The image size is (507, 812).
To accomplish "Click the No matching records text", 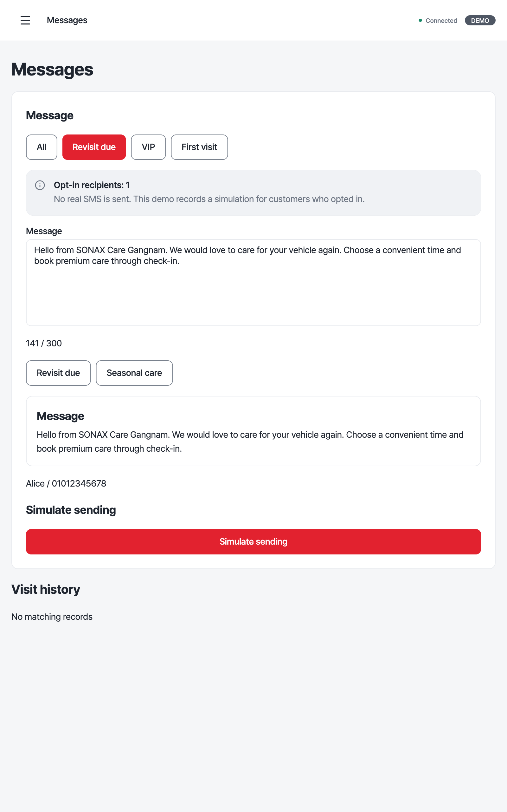I will pyautogui.click(x=52, y=617).
